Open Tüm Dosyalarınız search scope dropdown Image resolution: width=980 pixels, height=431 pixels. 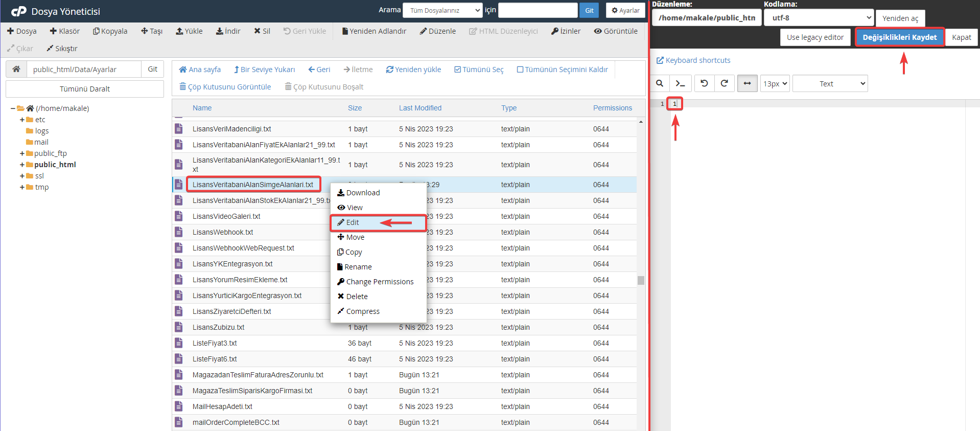(442, 10)
